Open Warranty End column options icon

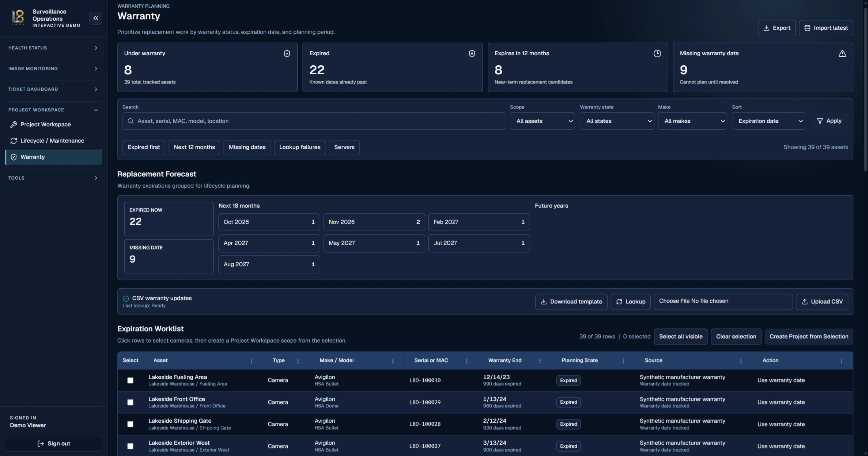[x=540, y=361]
